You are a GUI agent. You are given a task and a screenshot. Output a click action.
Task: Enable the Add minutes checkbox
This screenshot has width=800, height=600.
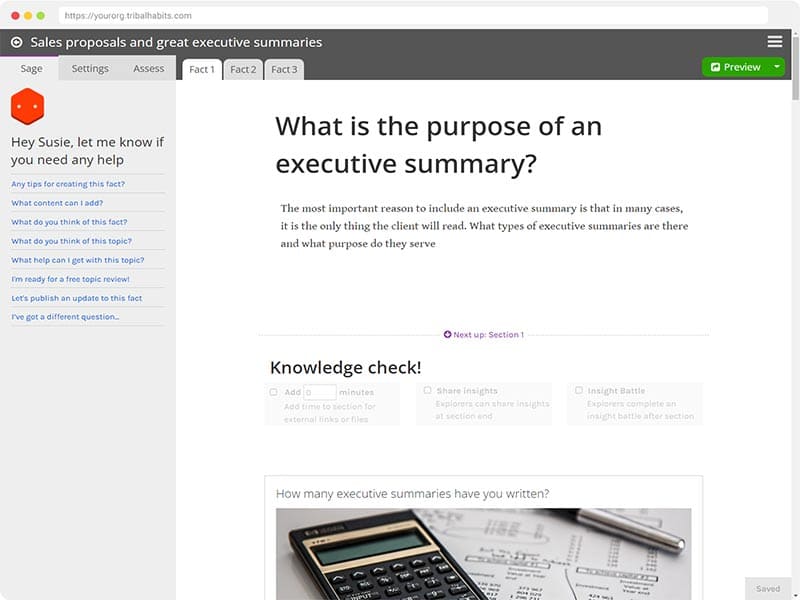coord(274,392)
